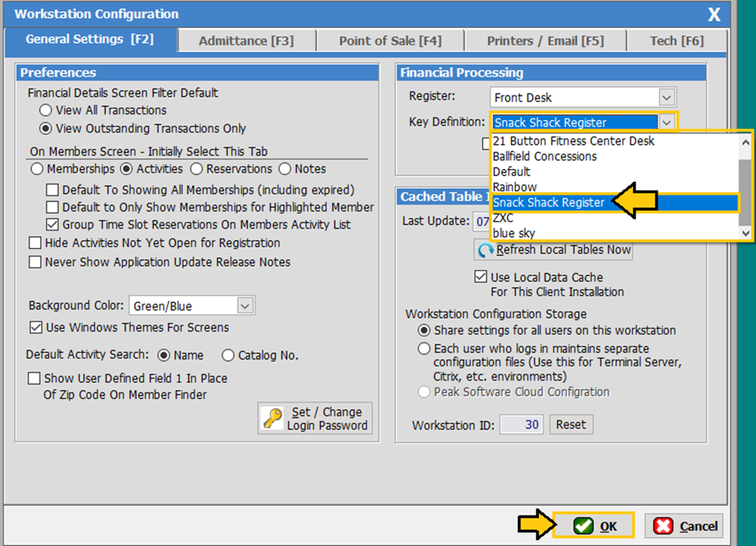Click the refresh icon on Refresh Local Tables
756x546 pixels.
tap(486, 250)
